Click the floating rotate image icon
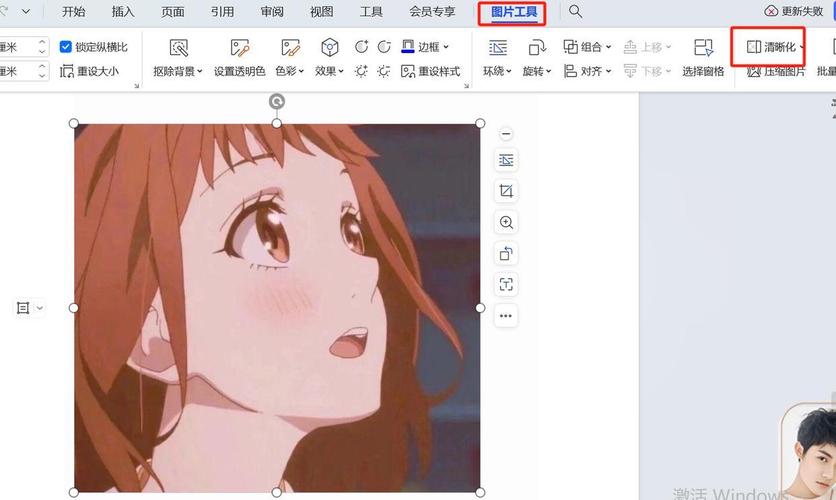The width and height of the screenshot is (836, 500). [506, 253]
